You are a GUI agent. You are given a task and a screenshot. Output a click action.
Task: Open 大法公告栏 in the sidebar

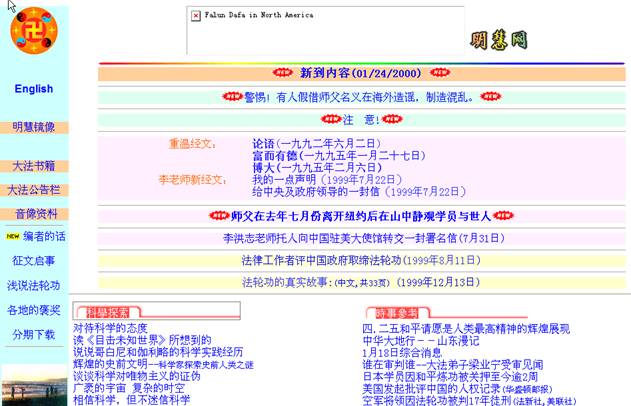point(34,190)
